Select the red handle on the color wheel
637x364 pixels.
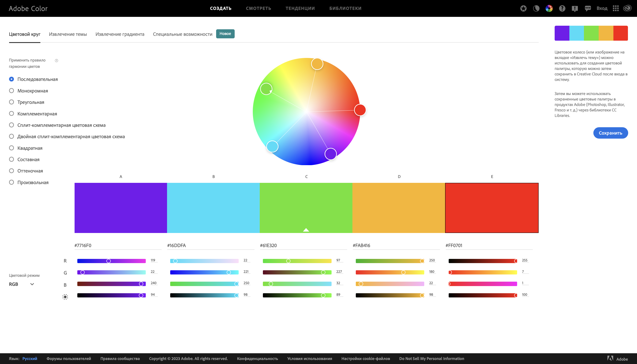(360, 110)
